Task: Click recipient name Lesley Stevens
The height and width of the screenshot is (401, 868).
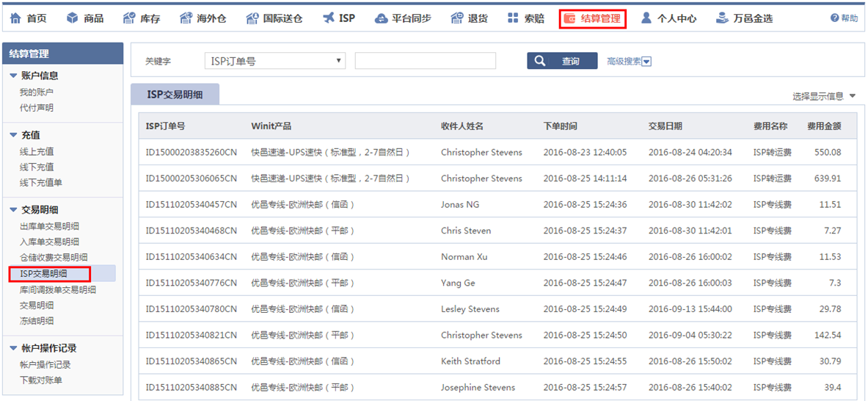Action: (470, 309)
